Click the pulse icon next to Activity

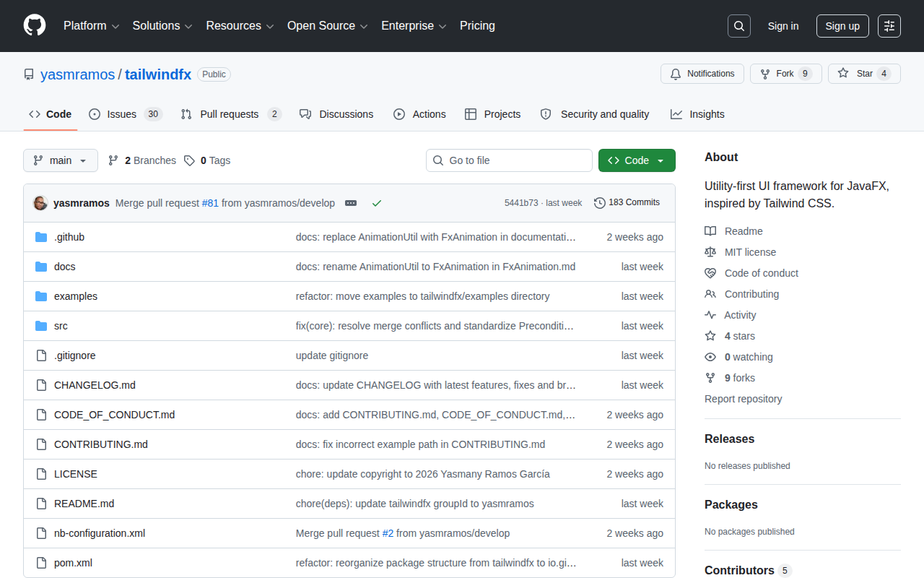click(x=710, y=315)
